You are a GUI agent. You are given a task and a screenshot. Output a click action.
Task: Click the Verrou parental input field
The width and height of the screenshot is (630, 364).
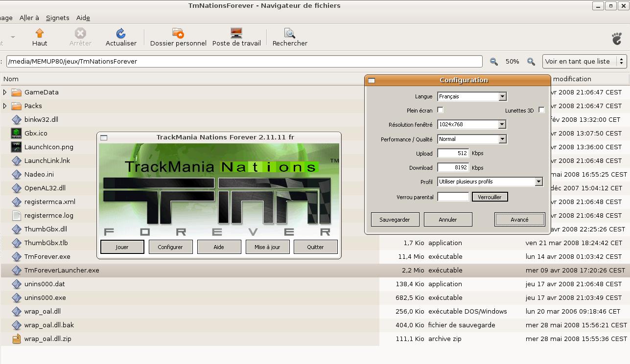point(453,197)
